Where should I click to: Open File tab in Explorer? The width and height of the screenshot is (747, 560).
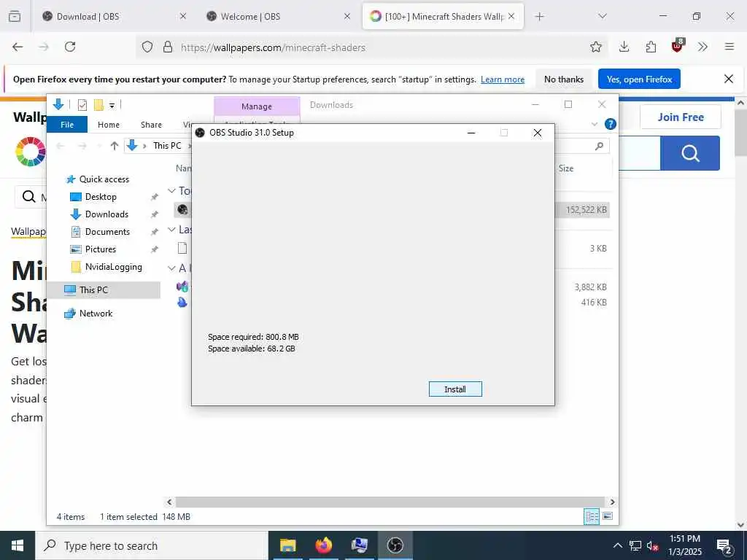coord(67,124)
